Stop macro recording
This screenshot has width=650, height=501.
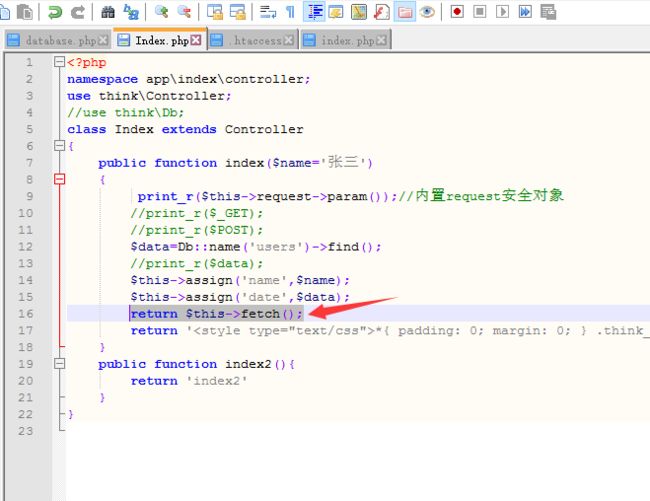coord(480,12)
